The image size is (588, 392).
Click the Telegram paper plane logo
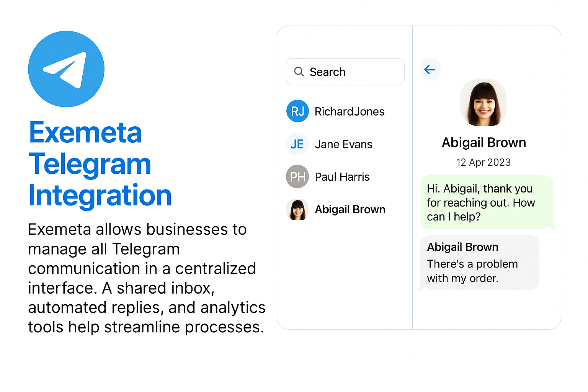pyautogui.click(x=66, y=69)
